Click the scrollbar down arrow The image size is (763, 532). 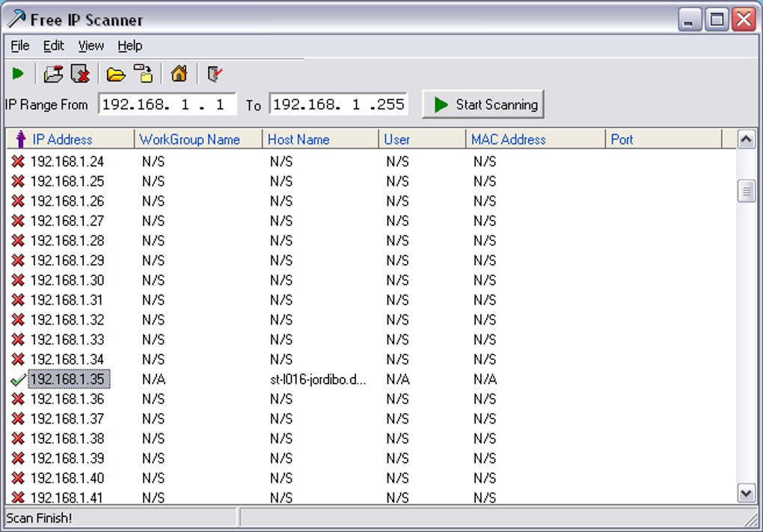(746, 494)
